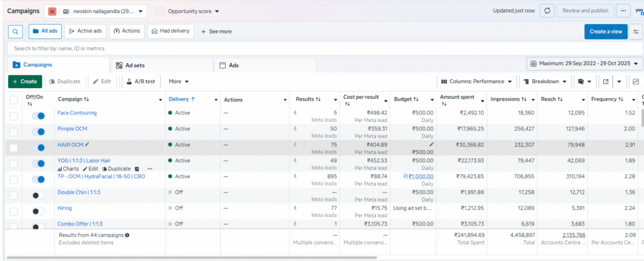Click the pencil icon next to HAIR OCM
The height and width of the screenshot is (261, 644).
coord(87,145)
